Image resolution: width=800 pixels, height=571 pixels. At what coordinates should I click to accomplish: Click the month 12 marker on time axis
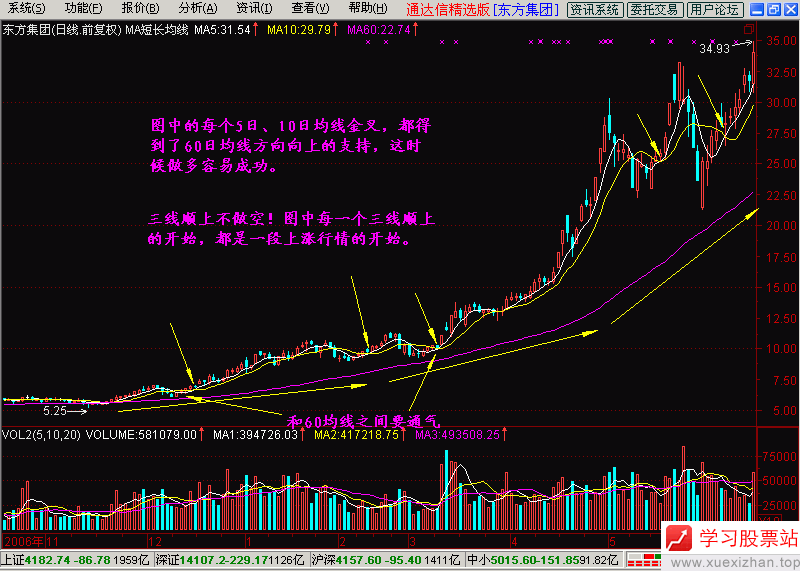pyautogui.click(x=155, y=541)
